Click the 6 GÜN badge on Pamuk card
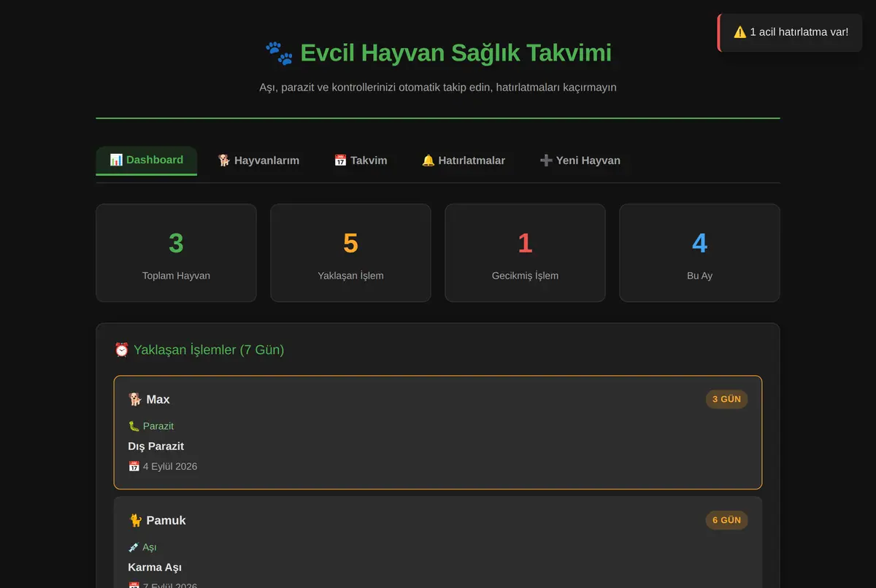The image size is (876, 588). [x=726, y=520]
